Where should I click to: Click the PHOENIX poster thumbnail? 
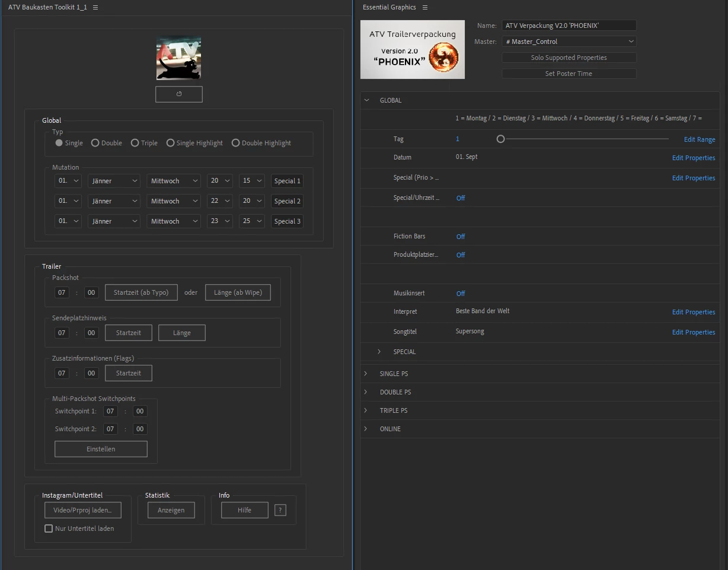pos(413,49)
